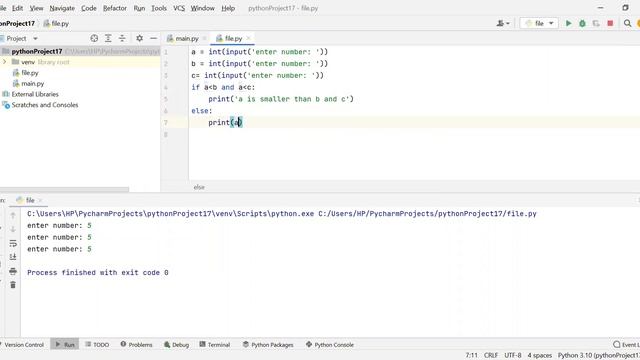Open the Window menu
The width and height of the screenshot is (640, 360).
202,8
